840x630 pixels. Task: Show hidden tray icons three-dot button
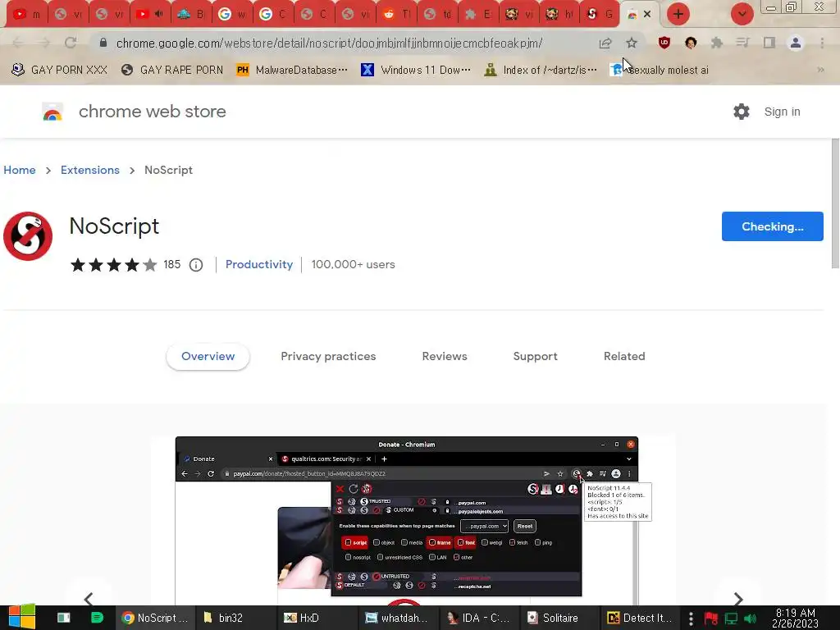(x=691, y=618)
